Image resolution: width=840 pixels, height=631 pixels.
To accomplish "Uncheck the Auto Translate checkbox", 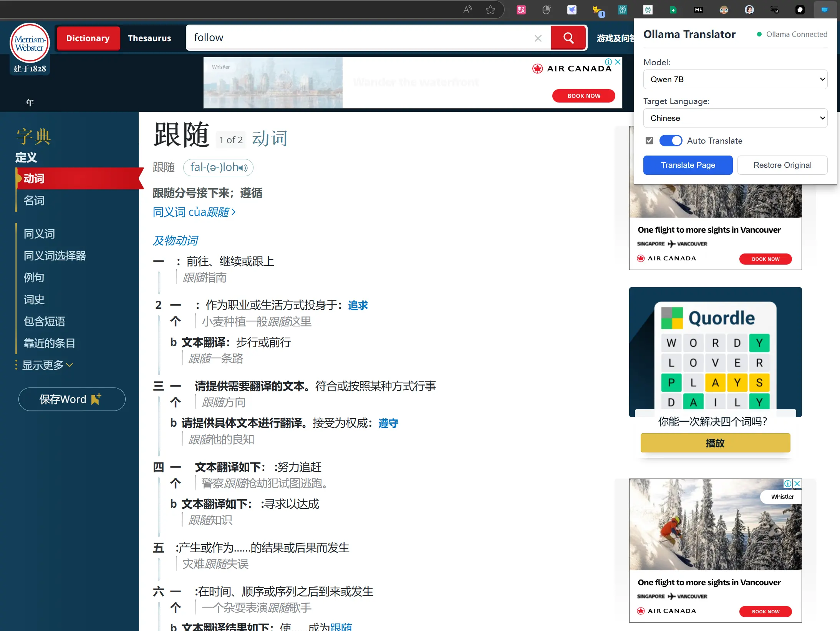I will [x=649, y=141].
